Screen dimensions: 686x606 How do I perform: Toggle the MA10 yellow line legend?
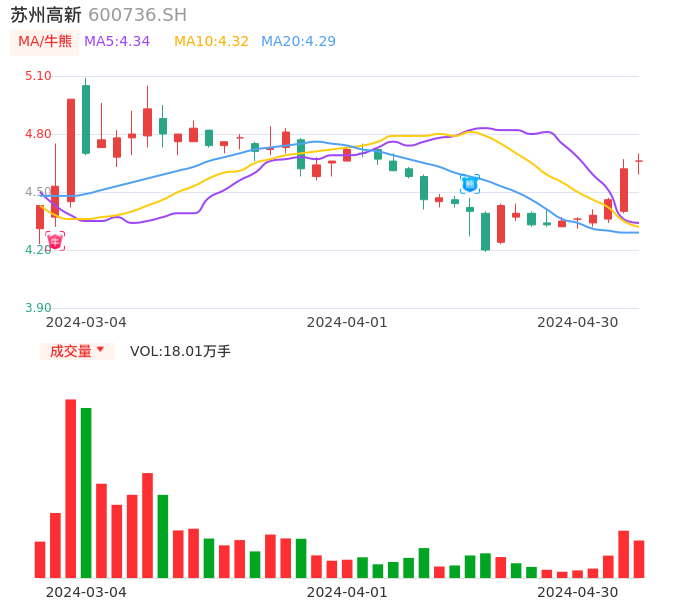[211, 41]
